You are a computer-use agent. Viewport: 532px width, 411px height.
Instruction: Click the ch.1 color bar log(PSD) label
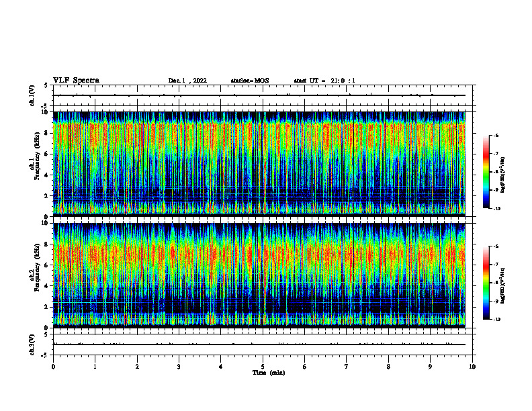(503, 175)
